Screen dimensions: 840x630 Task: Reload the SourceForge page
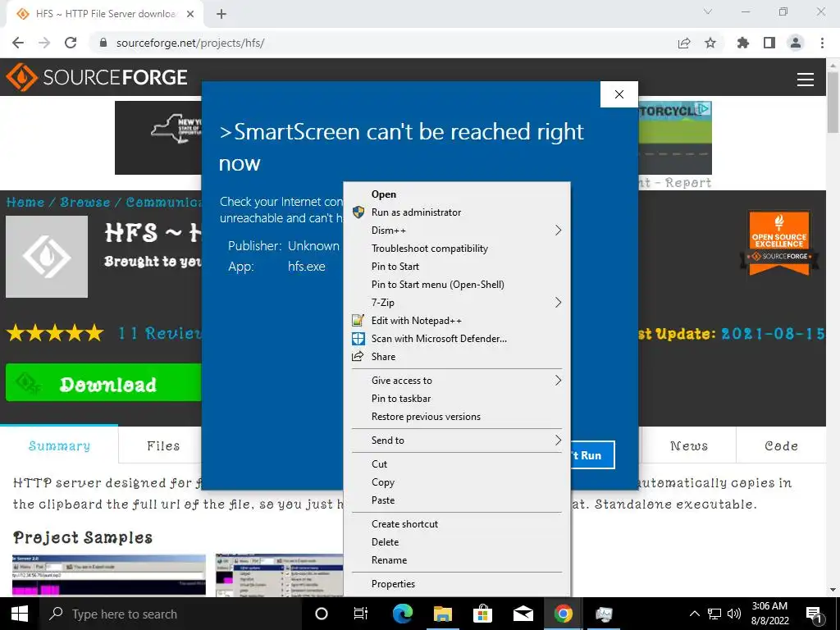click(x=71, y=43)
